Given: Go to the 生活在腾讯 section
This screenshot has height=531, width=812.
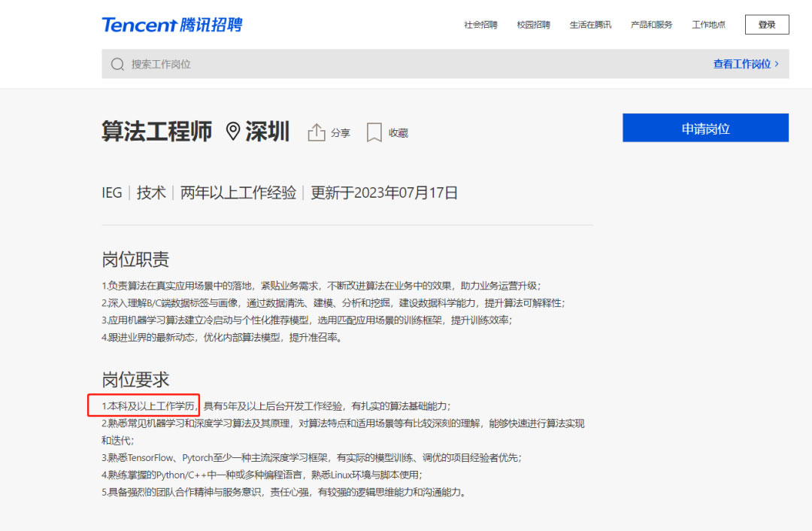Looking at the screenshot, I should coord(590,25).
